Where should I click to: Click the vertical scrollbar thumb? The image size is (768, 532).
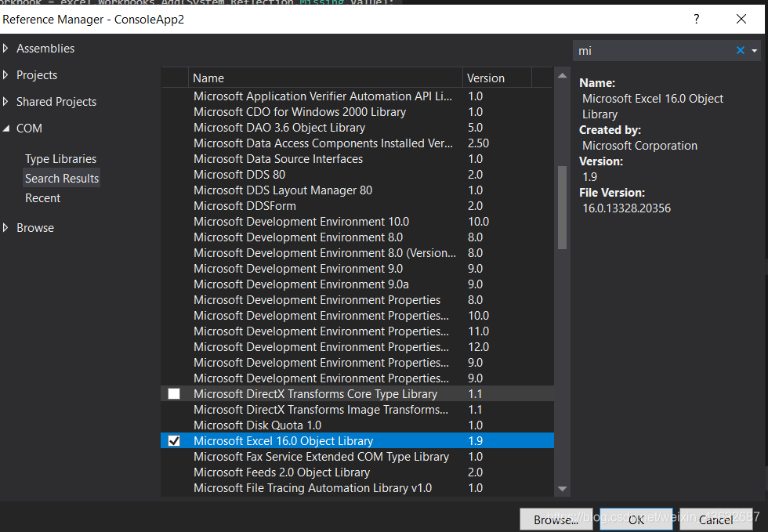tap(563, 208)
